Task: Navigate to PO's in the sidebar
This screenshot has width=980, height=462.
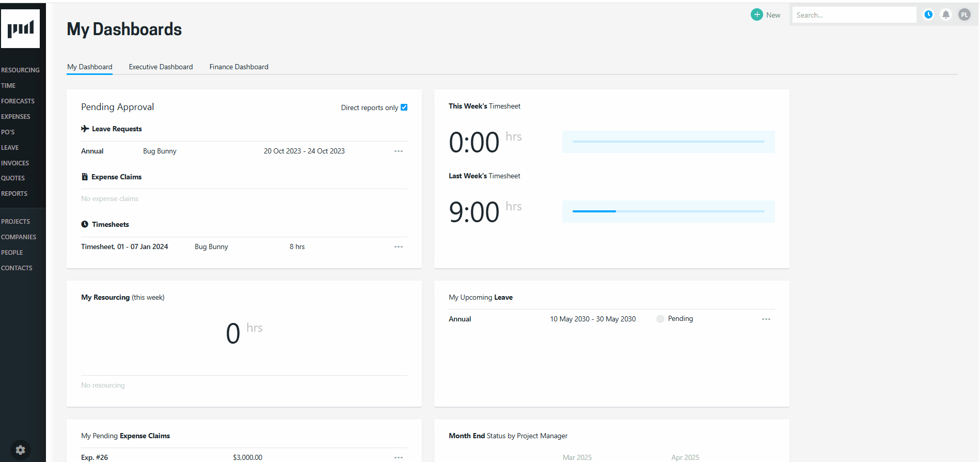Action: point(8,132)
